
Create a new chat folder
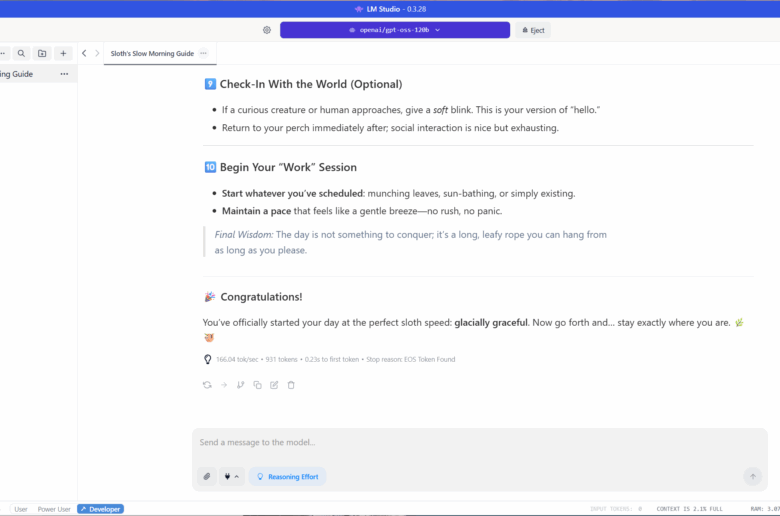(42, 53)
